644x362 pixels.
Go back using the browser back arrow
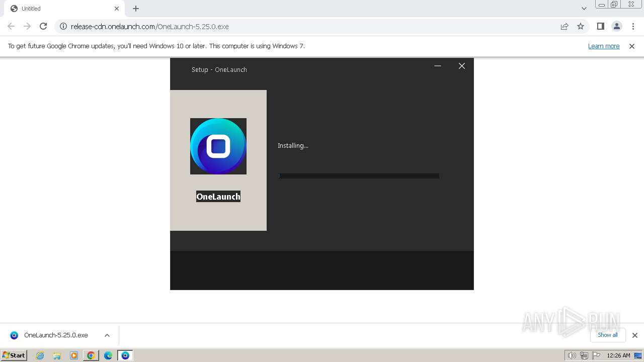coord(11,26)
